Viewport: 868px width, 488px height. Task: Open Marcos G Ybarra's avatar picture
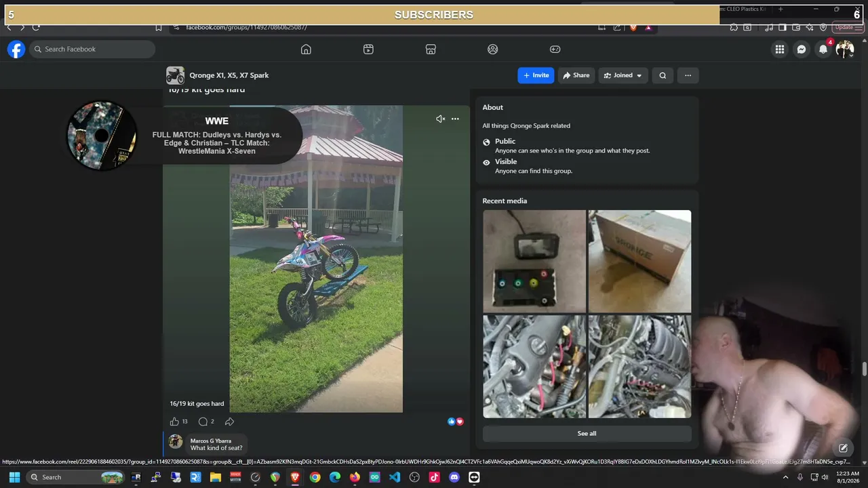(176, 442)
